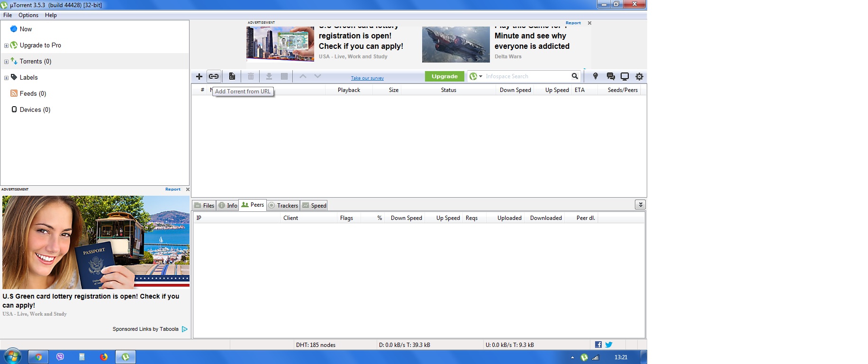Viewport: 868px width, 364px height.
Task: Click the Create New Torrent file icon
Action: (232, 76)
